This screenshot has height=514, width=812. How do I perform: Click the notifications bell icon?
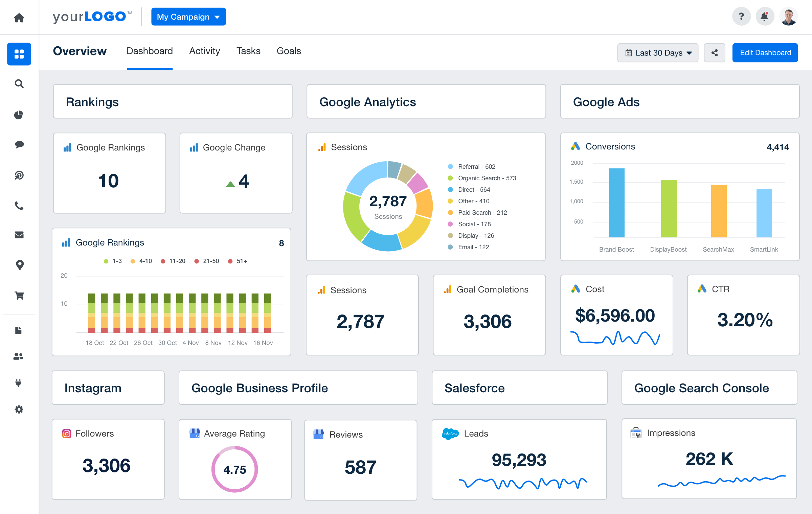click(x=765, y=16)
